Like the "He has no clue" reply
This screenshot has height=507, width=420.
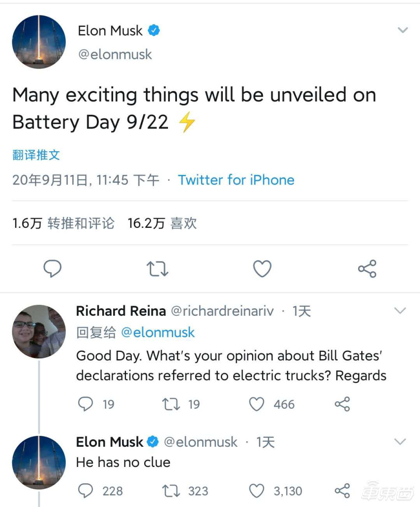coord(256,491)
